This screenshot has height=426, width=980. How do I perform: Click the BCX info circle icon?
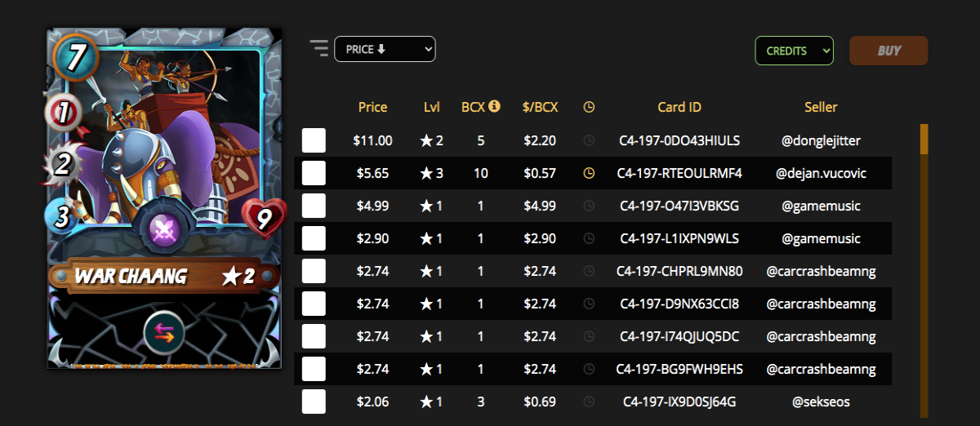(x=494, y=106)
